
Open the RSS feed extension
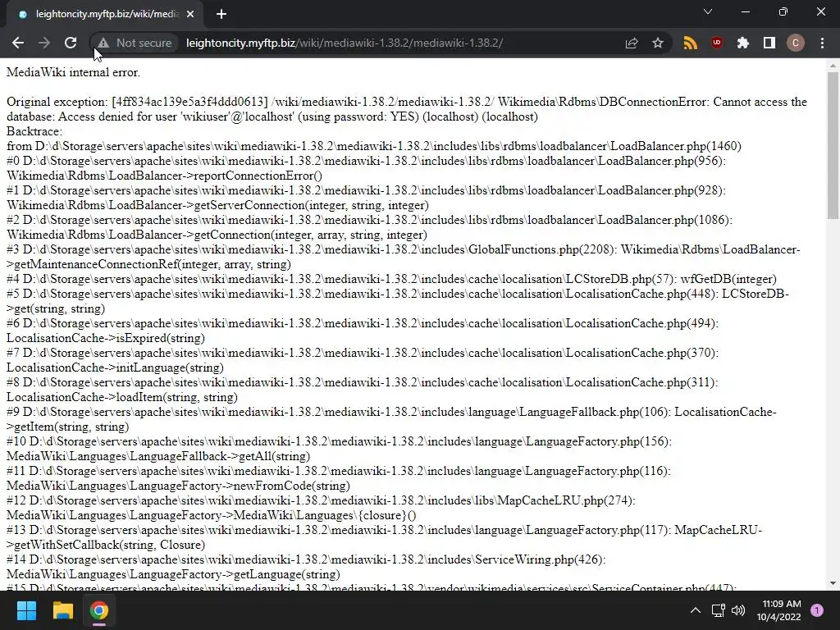pos(691,43)
